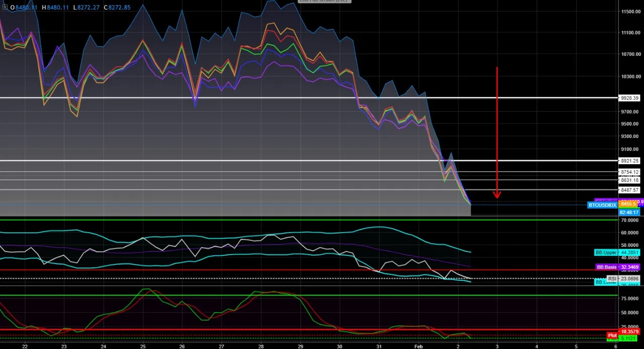Image resolution: width=644 pixels, height=349 pixels.
Task: Select the high value H8480.11
Action: (55, 8)
